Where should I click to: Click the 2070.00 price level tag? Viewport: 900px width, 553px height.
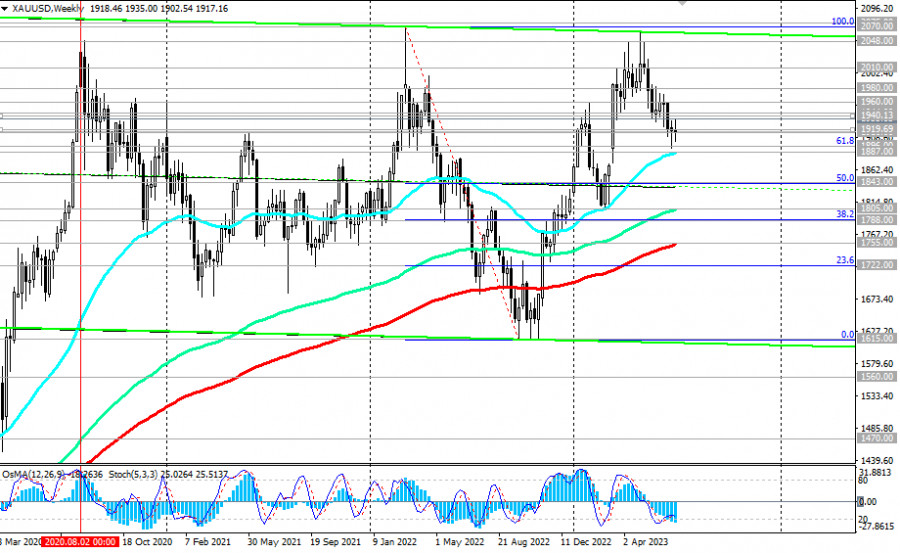point(876,26)
